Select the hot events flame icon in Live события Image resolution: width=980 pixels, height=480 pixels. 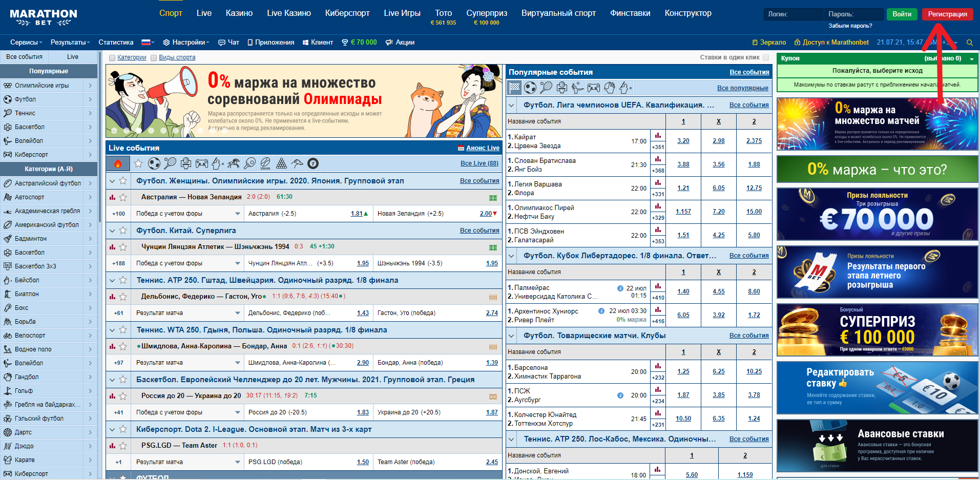[x=117, y=163]
